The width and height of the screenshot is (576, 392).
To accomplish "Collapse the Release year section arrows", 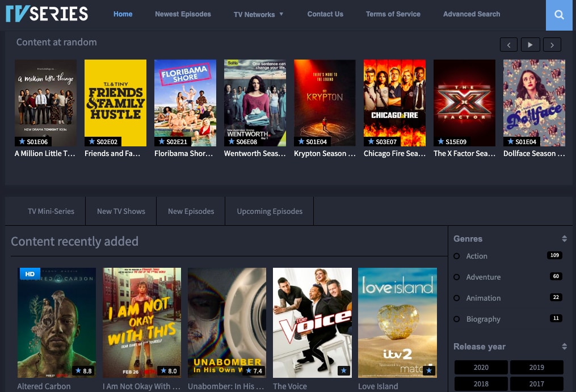I will pyautogui.click(x=564, y=347).
